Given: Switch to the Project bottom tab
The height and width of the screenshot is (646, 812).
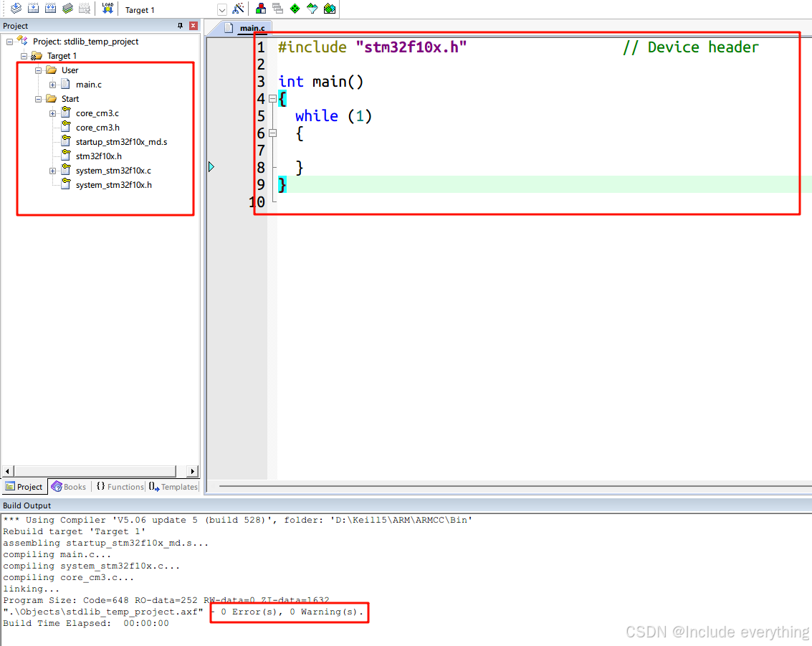Looking at the screenshot, I should tap(24, 487).
